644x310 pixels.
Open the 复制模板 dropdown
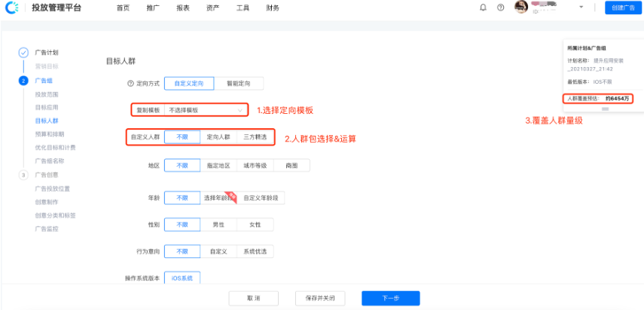point(206,110)
